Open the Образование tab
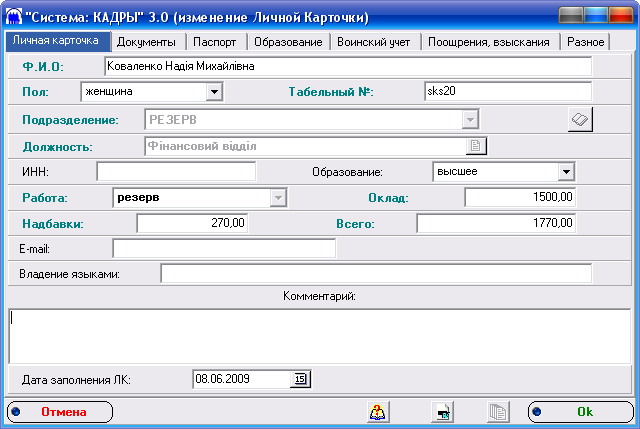Viewport: 640px width, 429px height. [x=288, y=42]
